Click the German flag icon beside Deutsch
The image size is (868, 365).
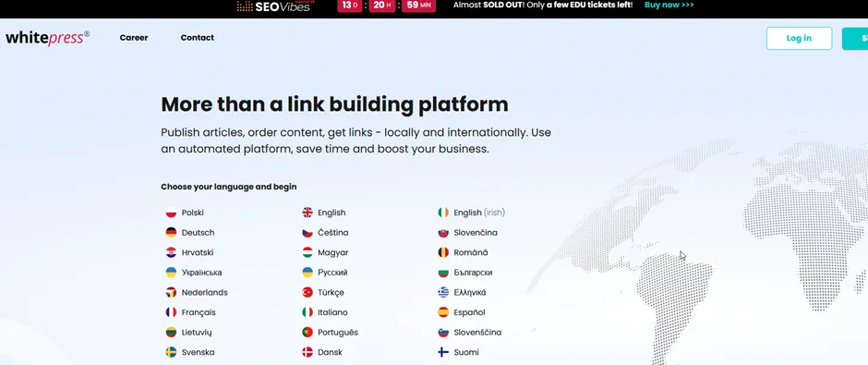point(171,233)
